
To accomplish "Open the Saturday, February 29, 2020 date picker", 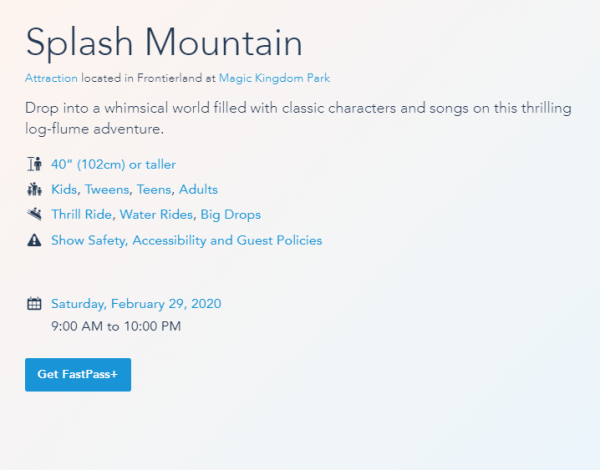I will [136, 304].
